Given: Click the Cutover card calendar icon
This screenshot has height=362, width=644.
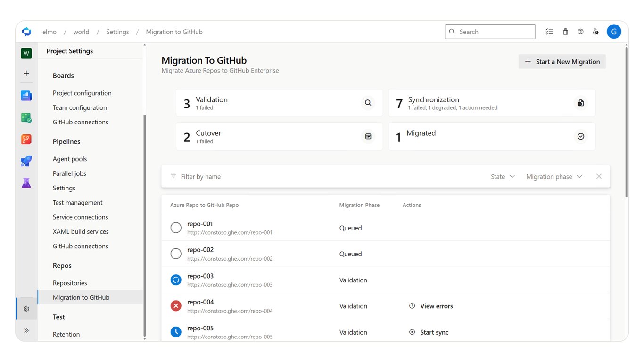Looking at the screenshot, I should click(x=368, y=136).
